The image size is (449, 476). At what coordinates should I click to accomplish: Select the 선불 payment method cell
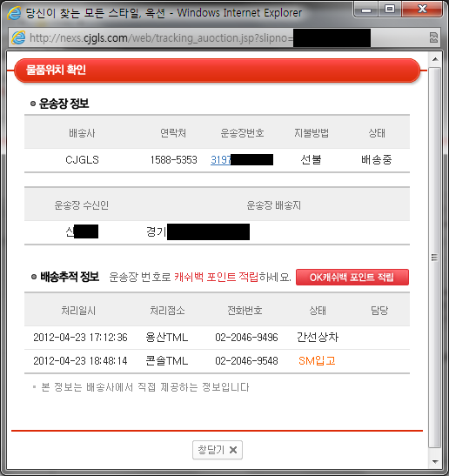point(311,159)
